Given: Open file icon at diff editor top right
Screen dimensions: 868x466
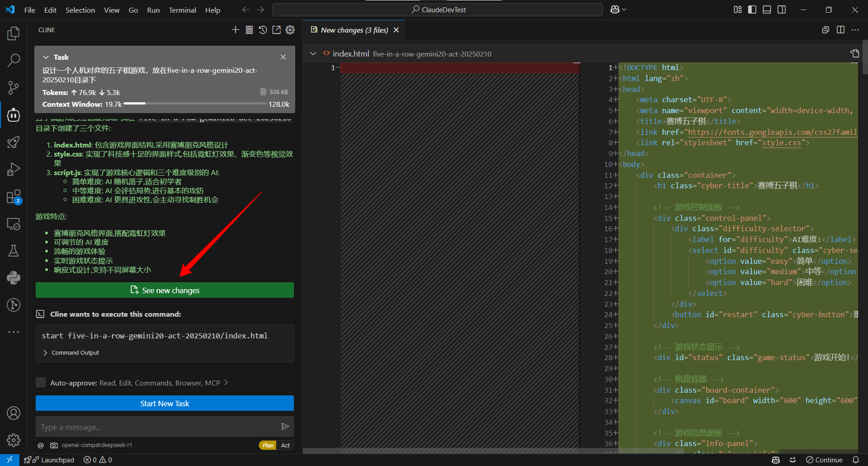Looking at the screenshot, I should [854, 53].
